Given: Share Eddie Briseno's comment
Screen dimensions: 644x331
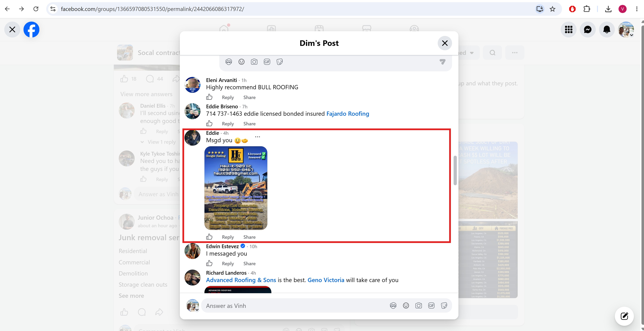Looking at the screenshot, I should click(249, 124).
